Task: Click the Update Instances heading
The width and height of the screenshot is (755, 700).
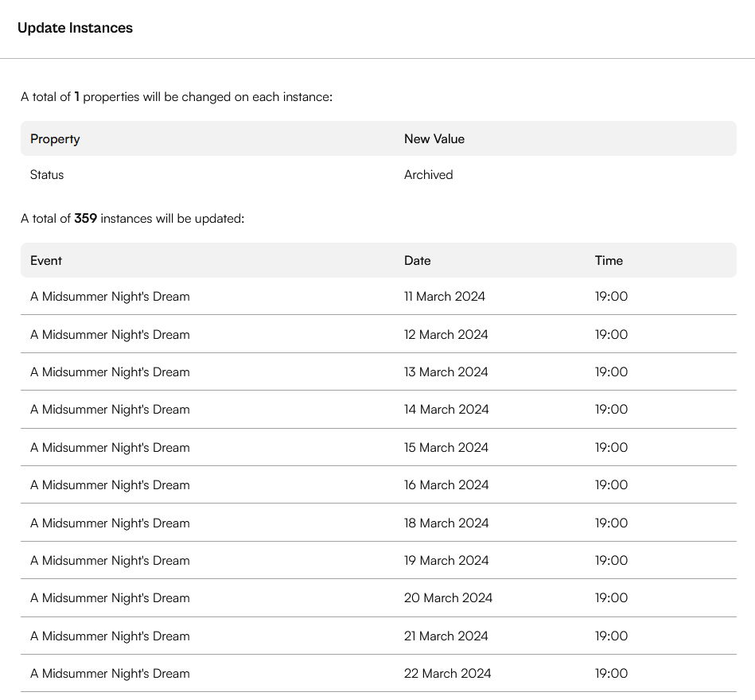Action: coord(75,28)
